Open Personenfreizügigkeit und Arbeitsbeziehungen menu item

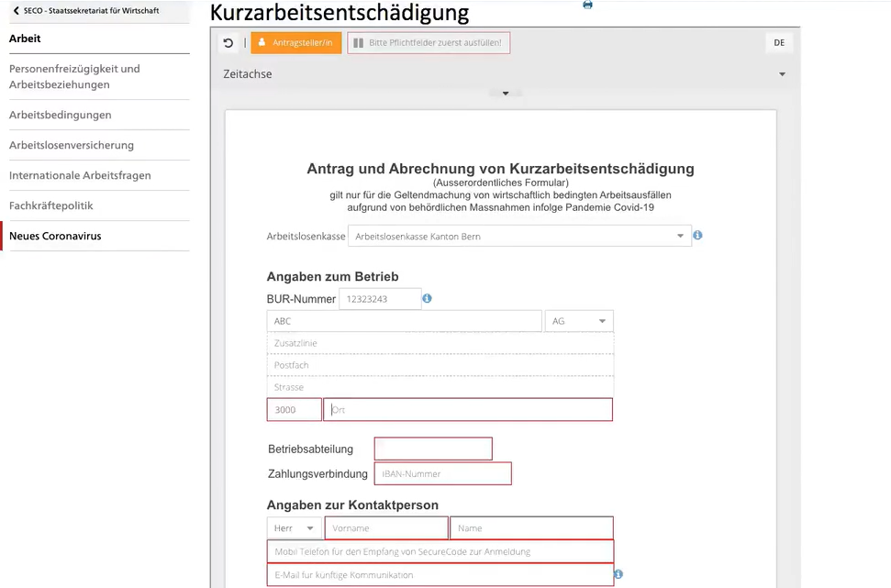pos(74,76)
